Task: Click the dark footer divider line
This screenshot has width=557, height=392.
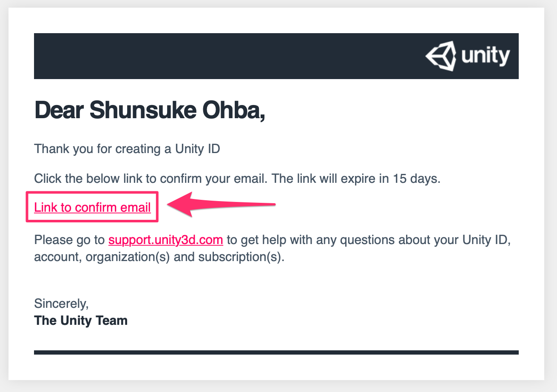Action: pyautogui.click(x=276, y=352)
